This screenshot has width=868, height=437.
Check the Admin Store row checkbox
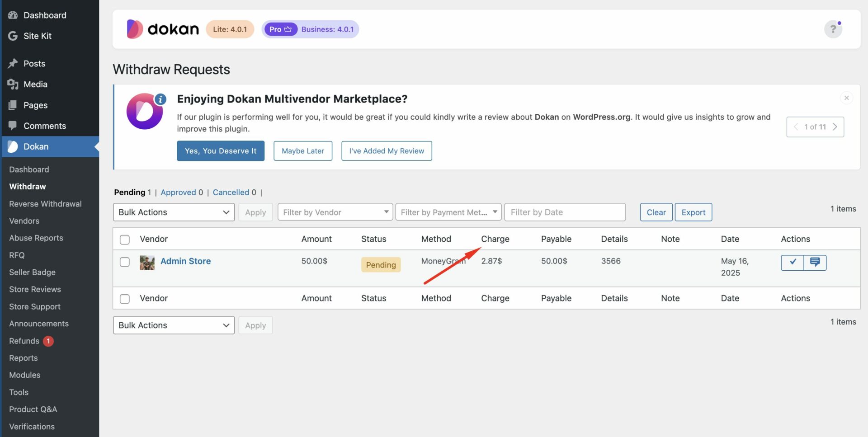click(125, 262)
